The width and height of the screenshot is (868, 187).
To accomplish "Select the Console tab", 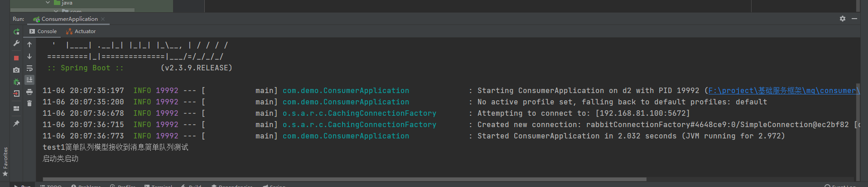I will tap(43, 31).
